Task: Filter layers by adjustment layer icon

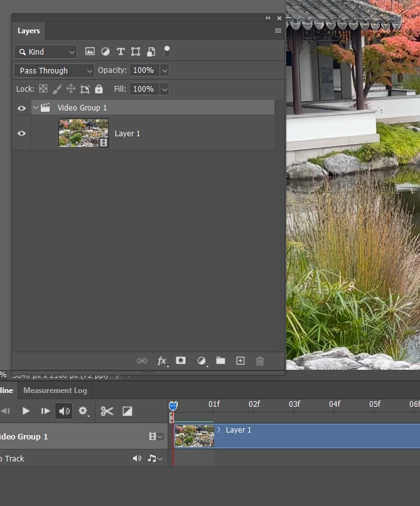Action: point(105,51)
